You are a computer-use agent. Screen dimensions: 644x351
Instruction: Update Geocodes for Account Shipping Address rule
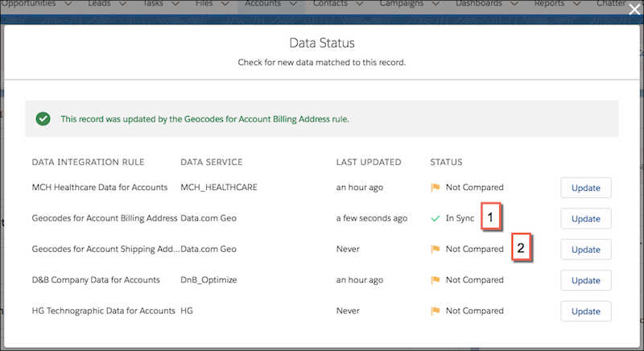(x=586, y=250)
